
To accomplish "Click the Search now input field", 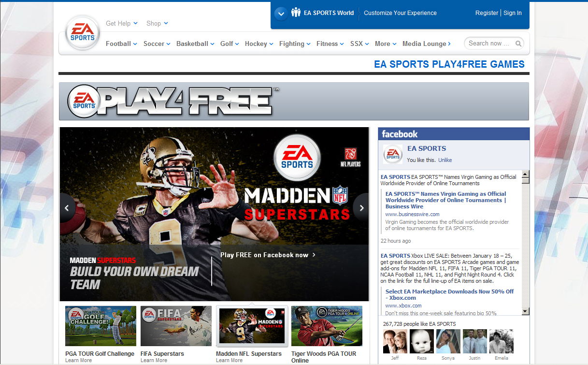I will (488, 44).
